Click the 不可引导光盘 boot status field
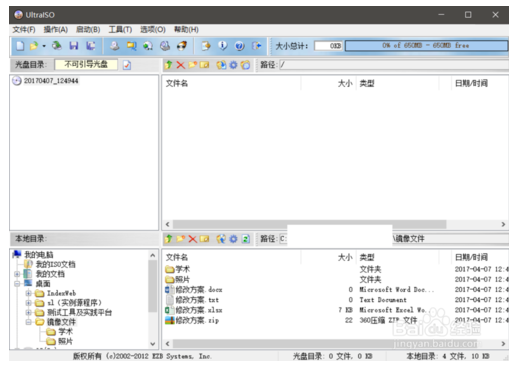518x371 pixels. 86,65
